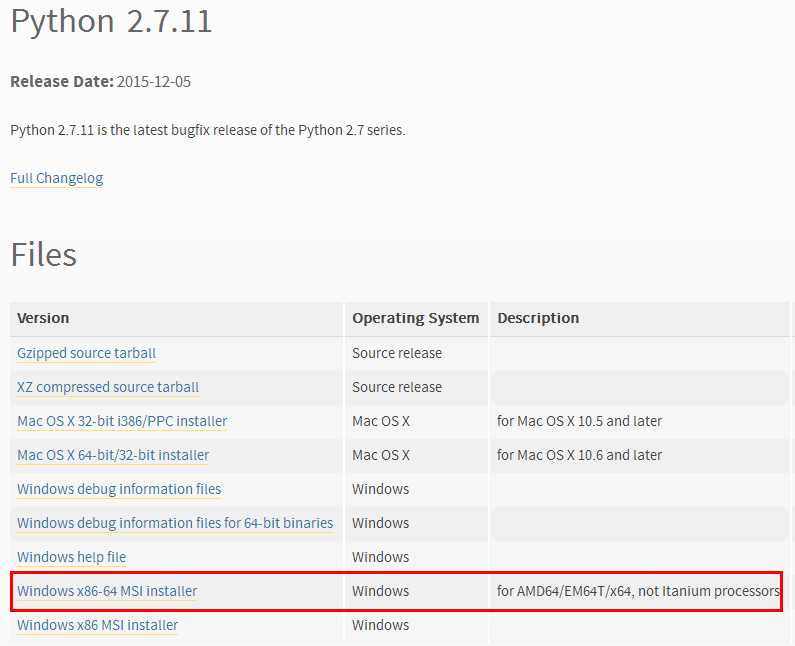Image resolution: width=795 pixels, height=646 pixels.
Task: Click the release date value 2015-12-05
Action: point(154,82)
